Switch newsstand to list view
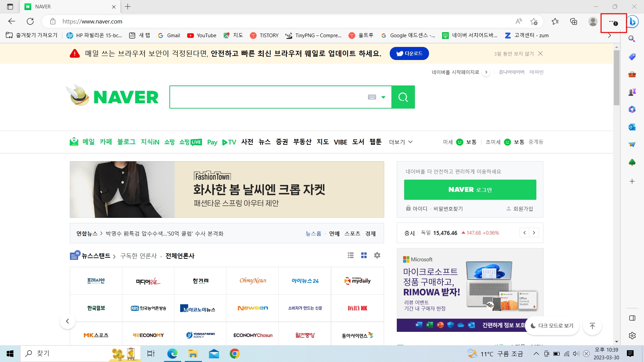This screenshot has height=362, width=644. tap(351, 255)
